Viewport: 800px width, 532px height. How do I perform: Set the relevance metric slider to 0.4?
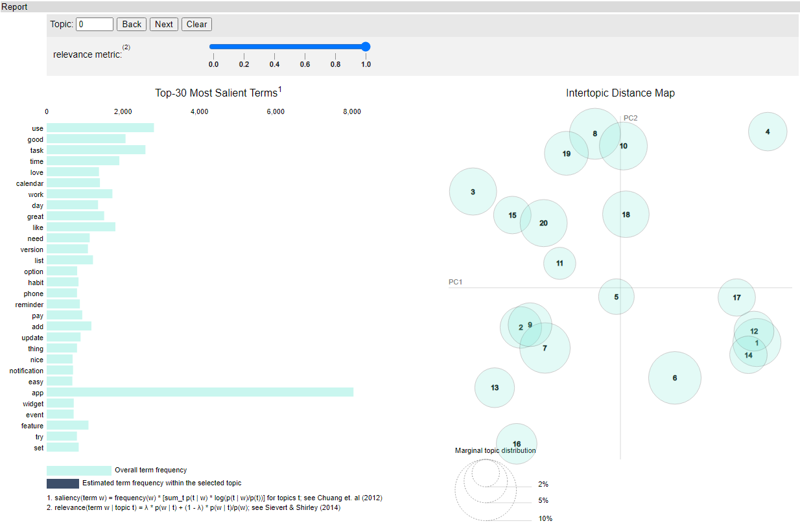click(274, 47)
